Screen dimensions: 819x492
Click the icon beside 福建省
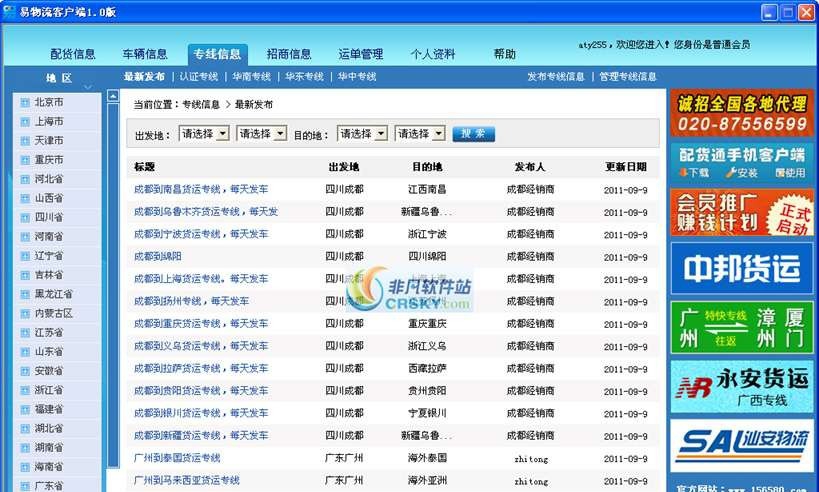pyautogui.click(x=25, y=409)
